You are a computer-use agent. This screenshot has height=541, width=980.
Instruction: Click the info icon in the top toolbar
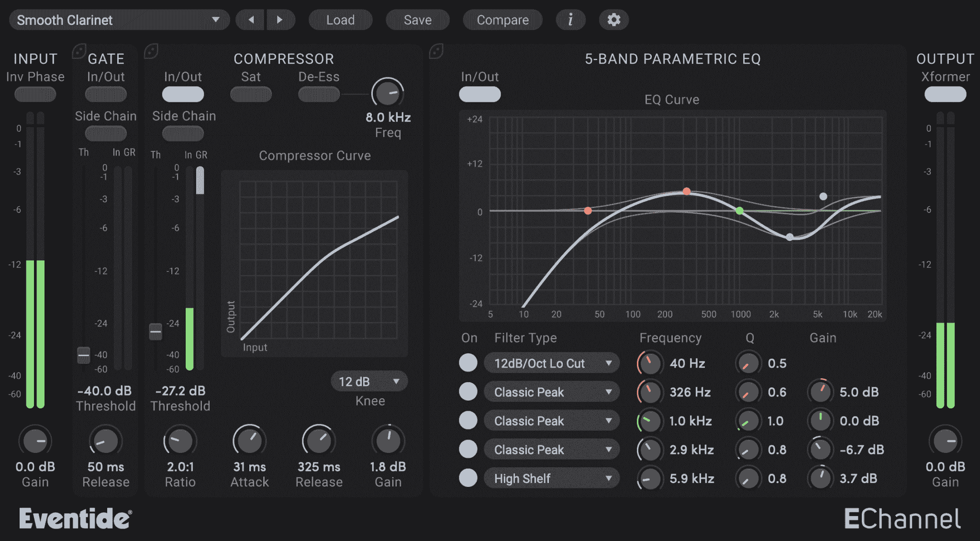click(x=570, y=20)
